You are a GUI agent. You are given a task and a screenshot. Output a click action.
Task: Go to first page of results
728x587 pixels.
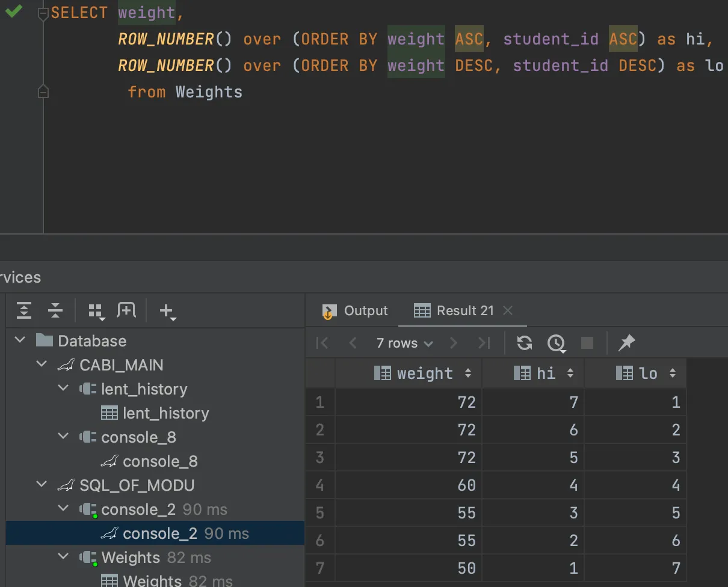[322, 343]
